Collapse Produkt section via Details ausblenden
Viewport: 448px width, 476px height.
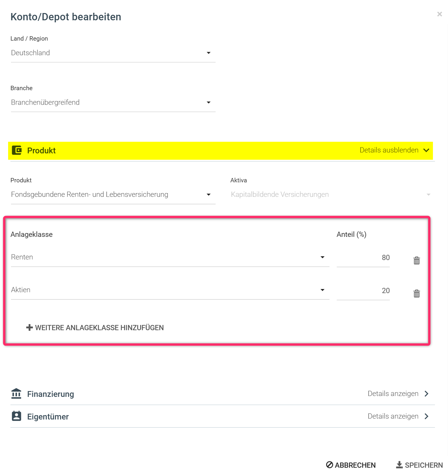click(394, 150)
